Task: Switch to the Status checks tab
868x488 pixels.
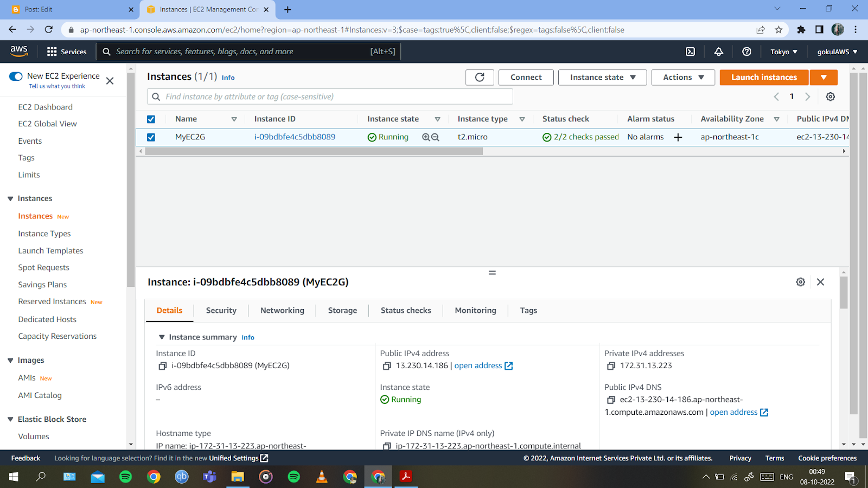Action: coord(406,311)
